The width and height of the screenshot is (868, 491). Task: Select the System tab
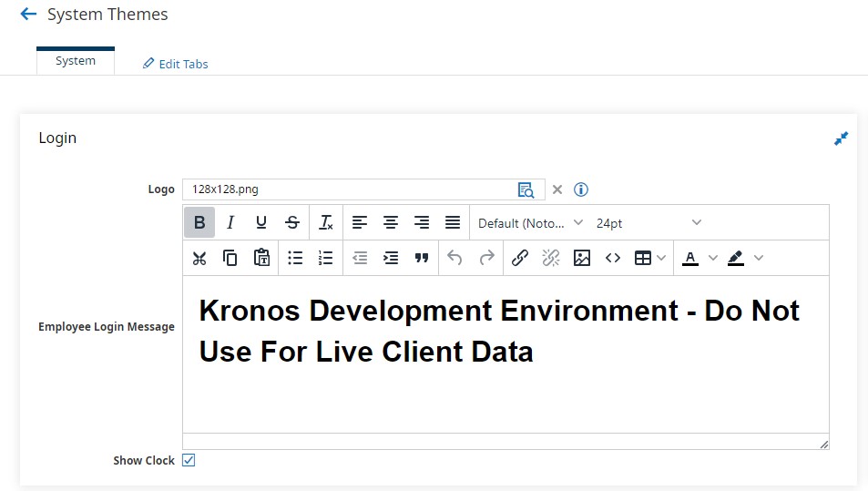[x=76, y=61]
